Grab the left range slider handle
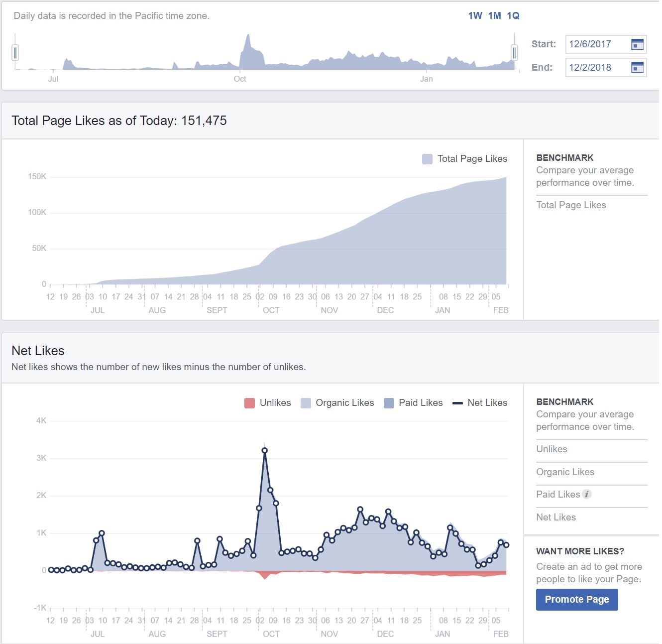The width and height of the screenshot is (662, 644). (x=15, y=52)
